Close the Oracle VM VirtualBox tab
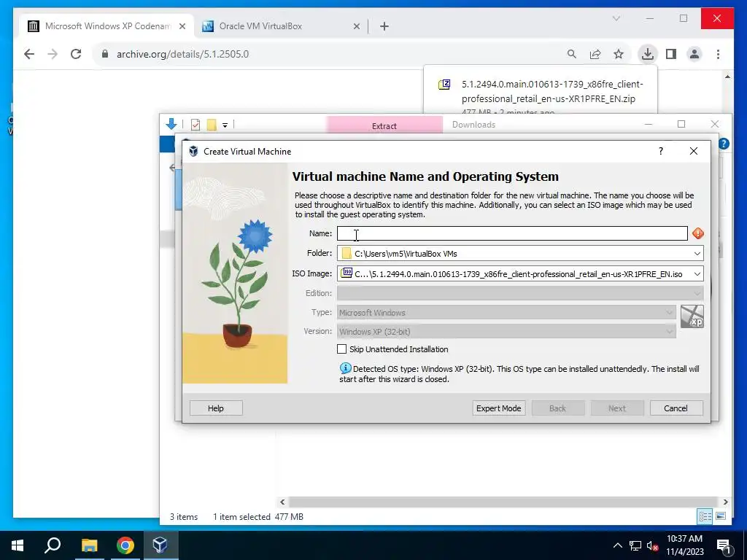 (x=356, y=27)
